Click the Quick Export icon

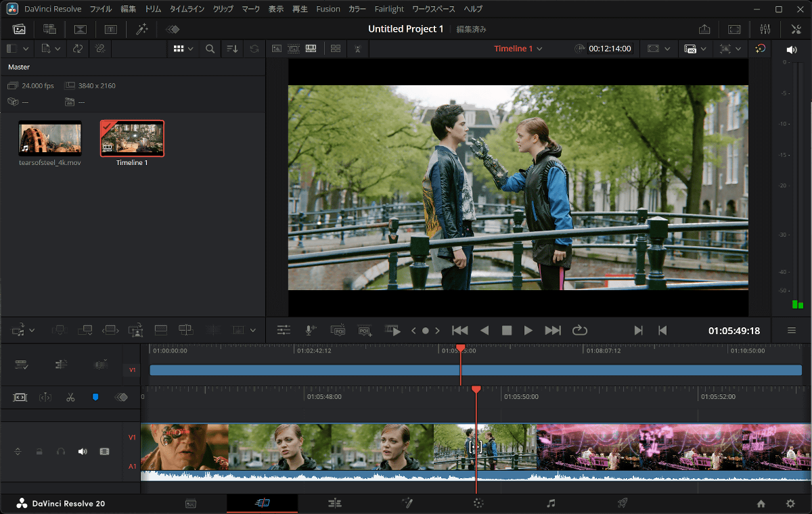[x=704, y=29]
